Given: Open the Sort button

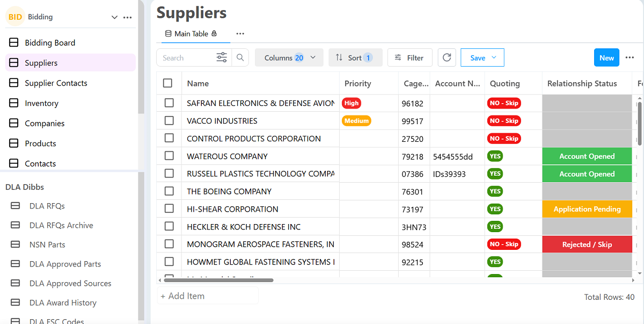Looking at the screenshot, I should [355, 57].
